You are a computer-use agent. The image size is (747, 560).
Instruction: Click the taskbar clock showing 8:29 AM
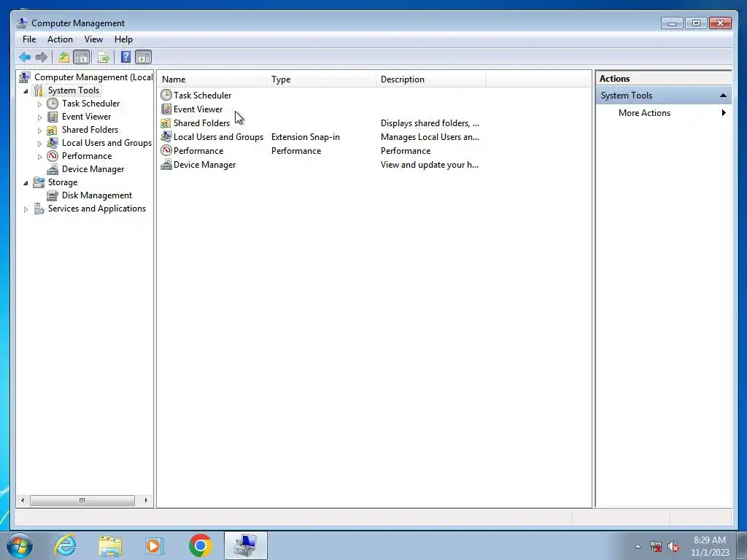point(710,546)
